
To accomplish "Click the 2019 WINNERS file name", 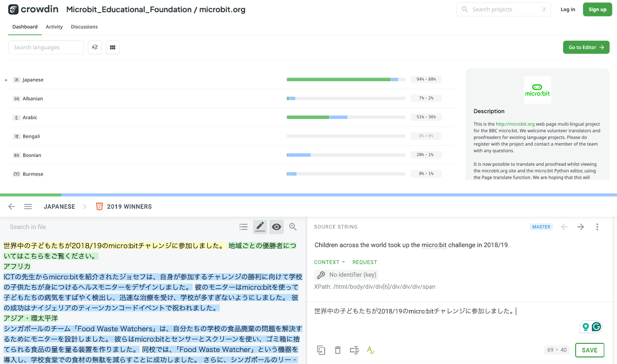I will [130, 207].
